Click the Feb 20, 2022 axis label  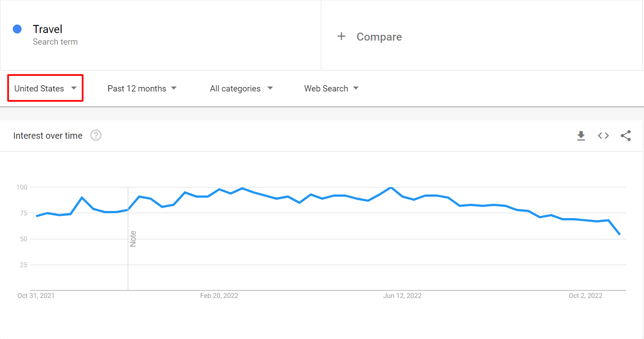(x=219, y=296)
